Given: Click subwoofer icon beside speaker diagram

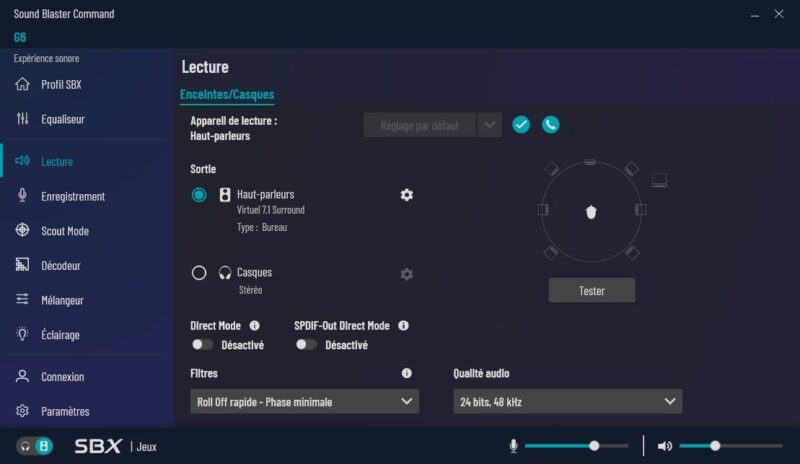Looking at the screenshot, I should (x=659, y=180).
